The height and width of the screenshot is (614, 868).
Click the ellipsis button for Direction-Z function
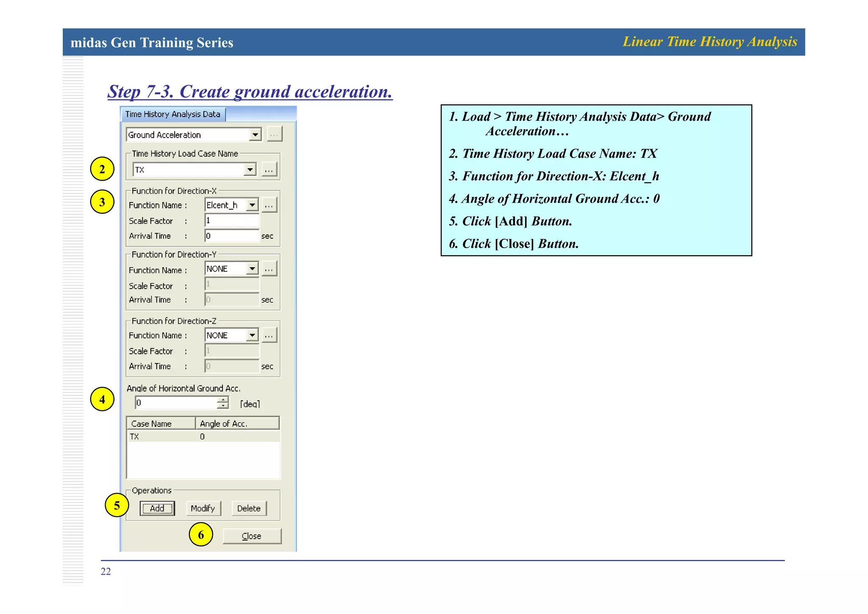tap(269, 335)
